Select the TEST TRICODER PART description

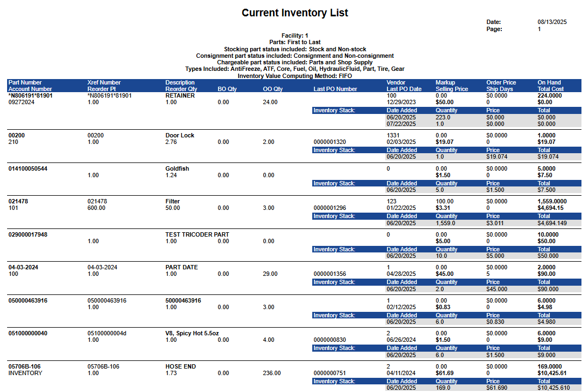tap(197, 234)
